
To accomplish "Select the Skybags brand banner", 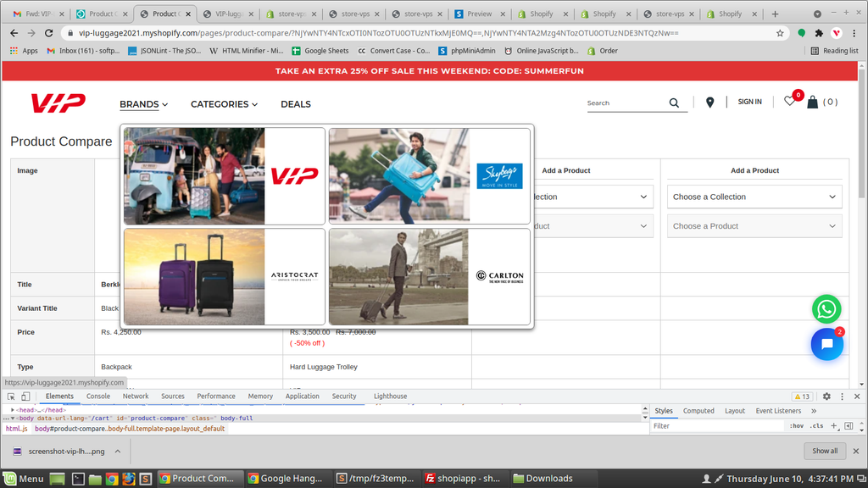I will click(x=429, y=176).
